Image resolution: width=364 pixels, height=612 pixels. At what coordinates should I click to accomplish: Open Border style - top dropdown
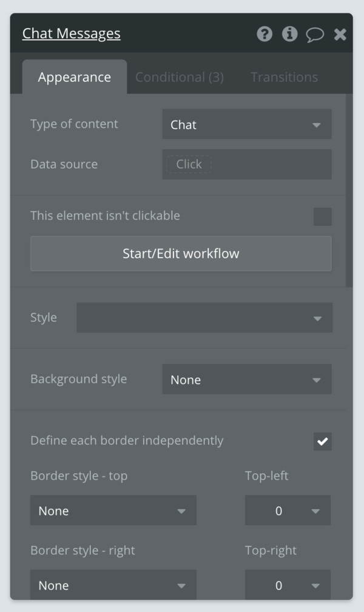pos(113,511)
